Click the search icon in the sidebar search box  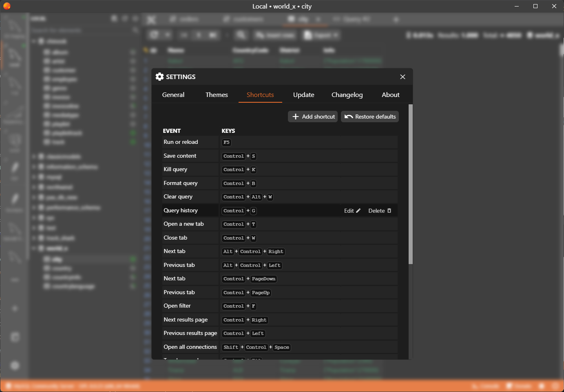[135, 30]
